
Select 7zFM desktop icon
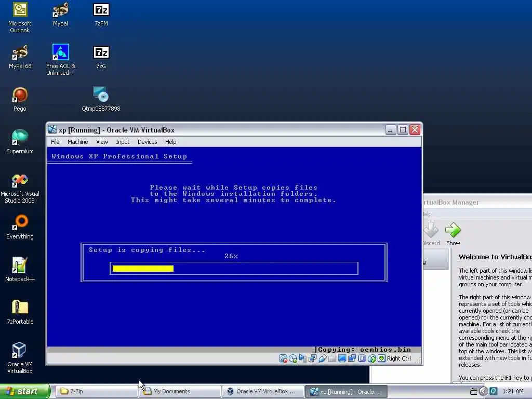coord(101,15)
